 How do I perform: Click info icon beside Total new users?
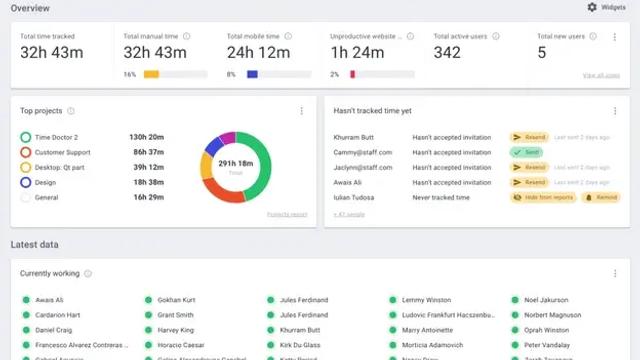tap(593, 36)
